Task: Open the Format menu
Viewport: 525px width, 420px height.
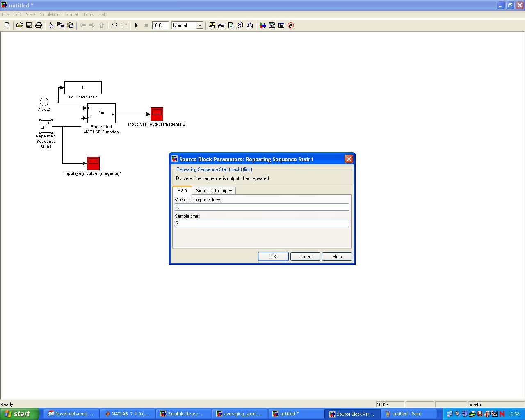Action: 71,14
